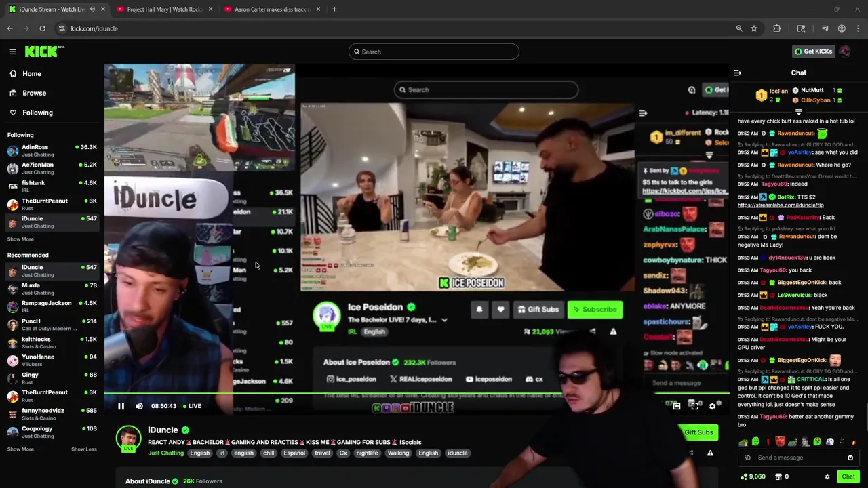Viewport: 868px width, 488px height.
Task: Select the nightlife tag
Action: click(367, 453)
